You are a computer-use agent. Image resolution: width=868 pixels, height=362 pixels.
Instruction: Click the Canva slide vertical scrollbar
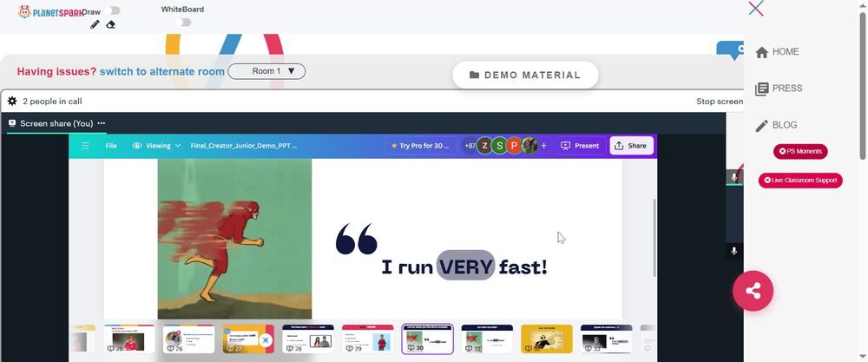pos(654,238)
